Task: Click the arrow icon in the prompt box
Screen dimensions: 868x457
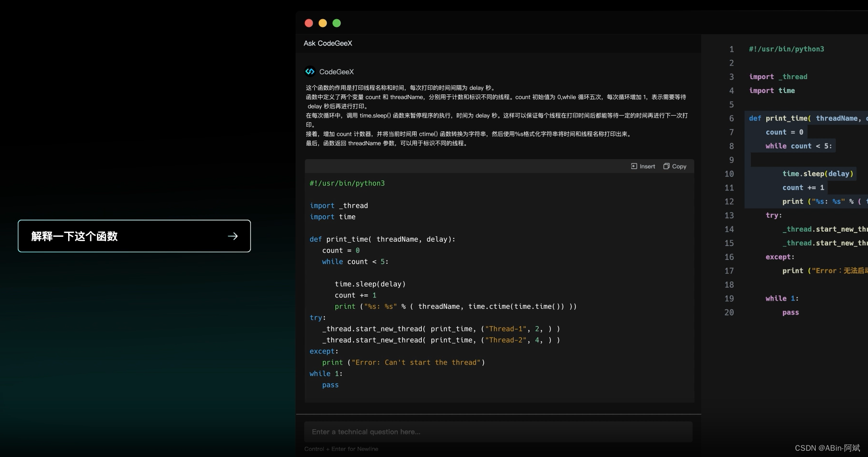Action: 233,236
